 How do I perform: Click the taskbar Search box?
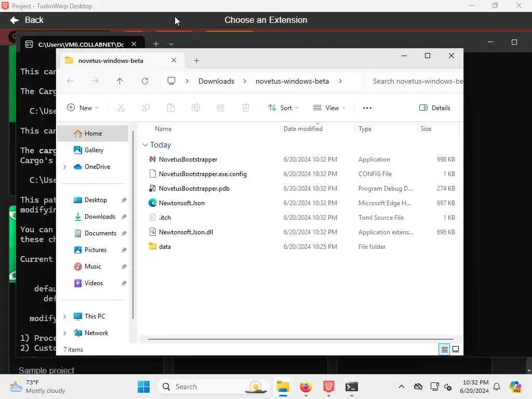pos(213,387)
